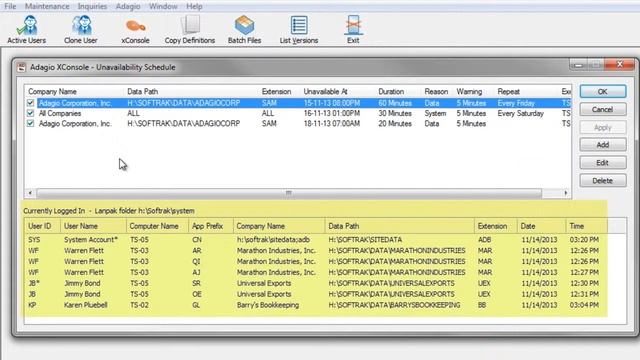Click the Edit button
Image resolution: width=640 pixels, height=360 pixels.
(x=602, y=163)
